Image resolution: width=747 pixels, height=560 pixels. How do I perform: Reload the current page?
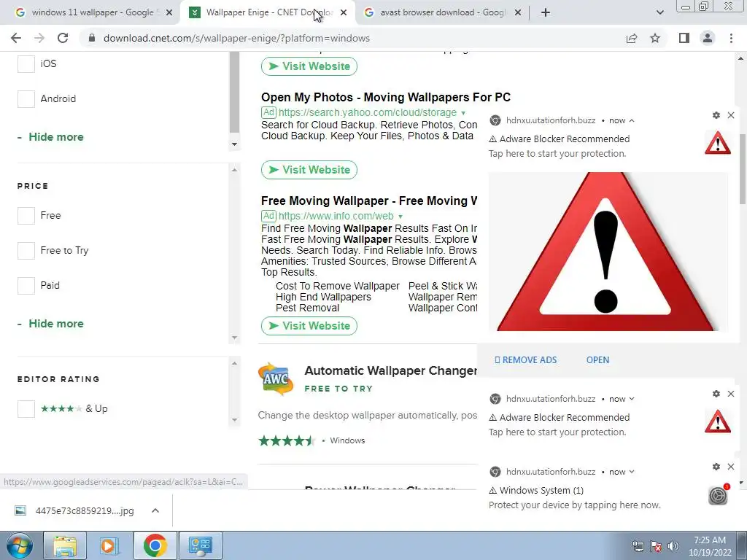coord(63,38)
